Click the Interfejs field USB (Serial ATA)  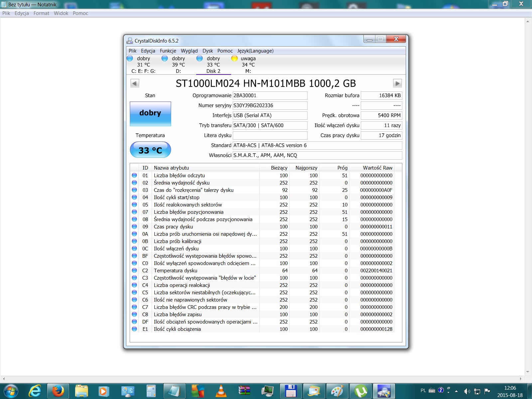point(270,115)
